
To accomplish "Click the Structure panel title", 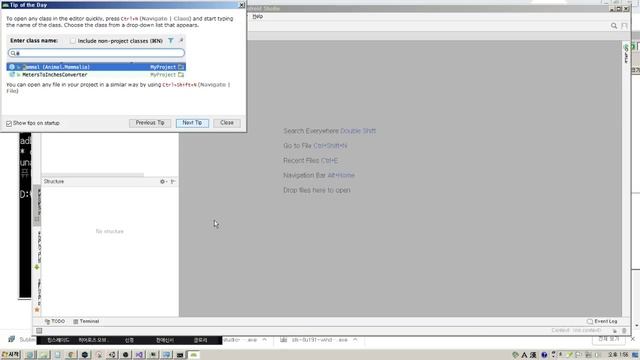I will pyautogui.click(x=54, y=181).
